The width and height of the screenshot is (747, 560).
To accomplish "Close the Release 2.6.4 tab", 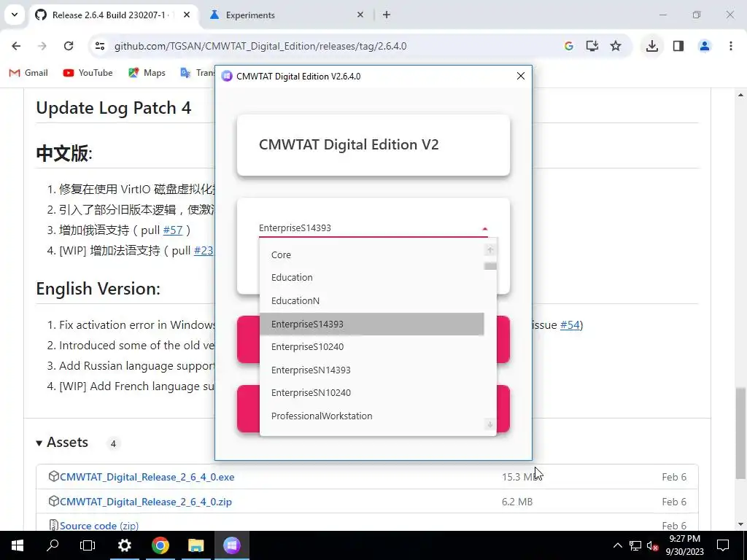I will pyautogui.click(x=187, y=15).
